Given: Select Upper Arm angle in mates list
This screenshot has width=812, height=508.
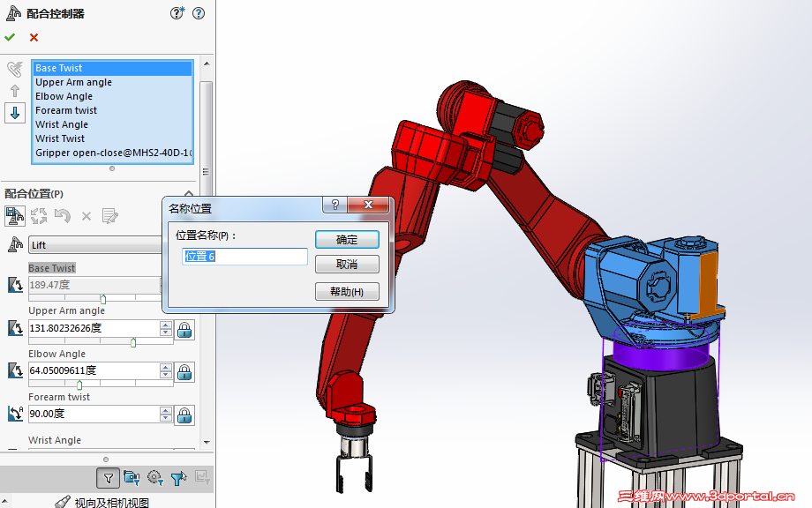Looking at the screenshot, I should coord(112,82).
